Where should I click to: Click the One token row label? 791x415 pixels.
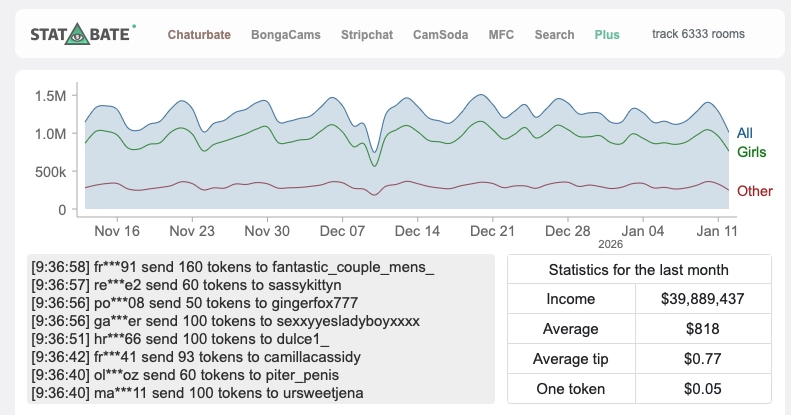pyautogui.click(x=571, y=389)
